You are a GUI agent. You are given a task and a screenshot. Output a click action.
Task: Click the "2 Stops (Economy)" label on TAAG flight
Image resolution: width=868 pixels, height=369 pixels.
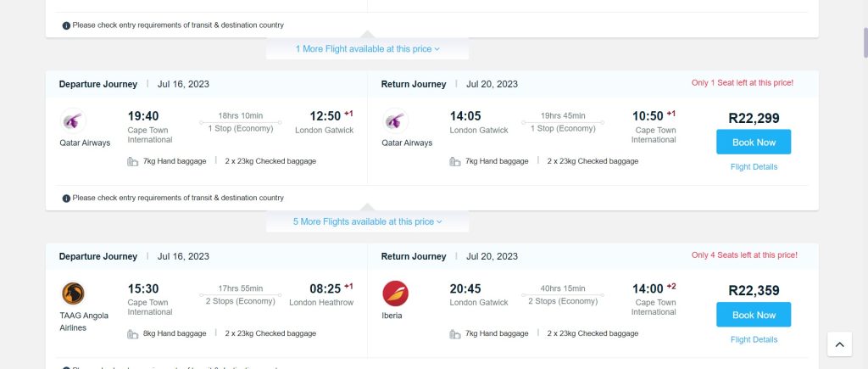coord(240,301)
